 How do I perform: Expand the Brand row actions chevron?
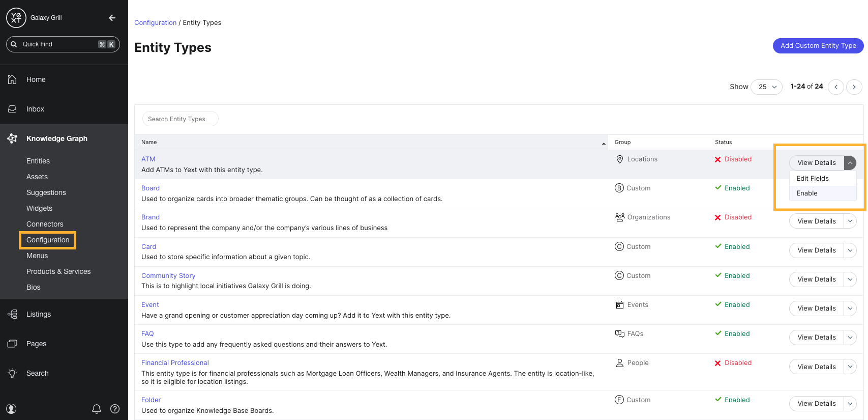coord(850,221)
